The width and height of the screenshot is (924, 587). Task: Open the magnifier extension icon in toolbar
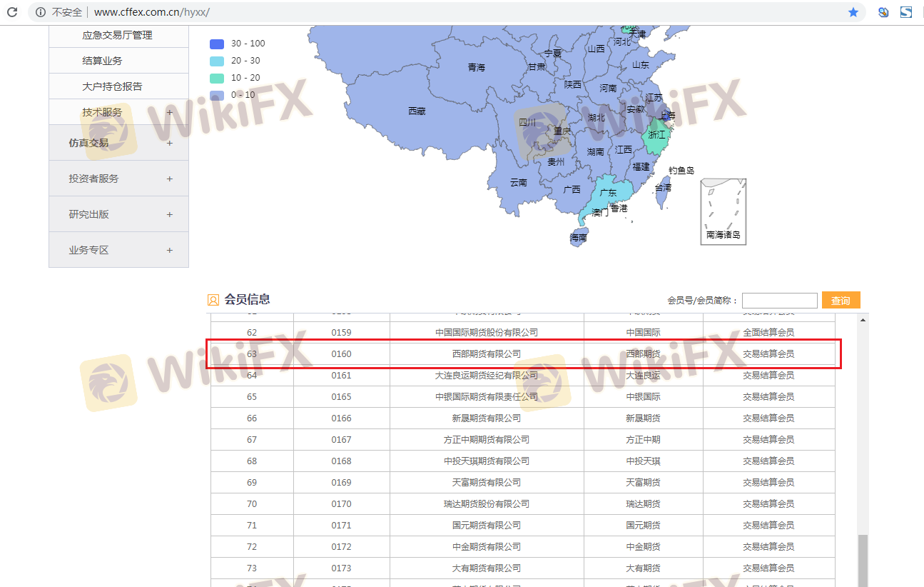click(883, 12)
